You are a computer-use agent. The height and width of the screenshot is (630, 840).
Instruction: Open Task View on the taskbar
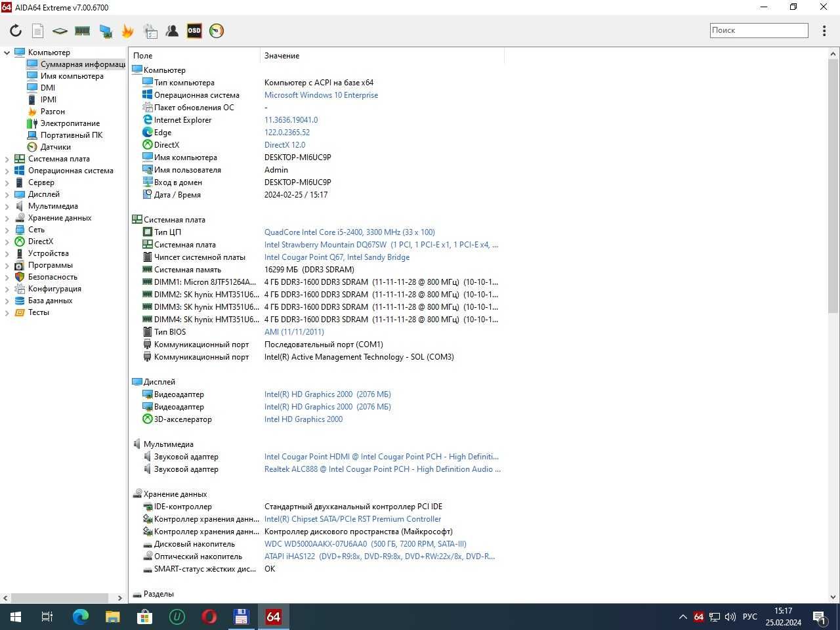click(x=47, y=617)
